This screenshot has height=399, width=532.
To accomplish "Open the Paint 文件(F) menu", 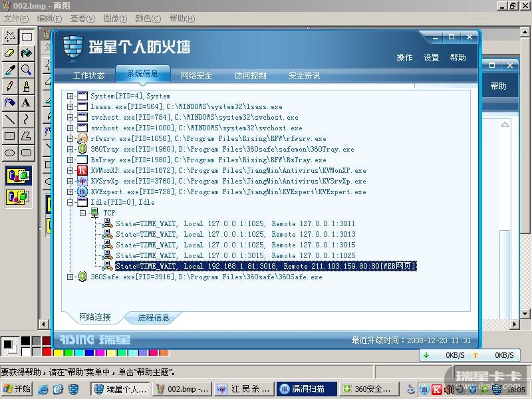I will (x=15, y=19).
